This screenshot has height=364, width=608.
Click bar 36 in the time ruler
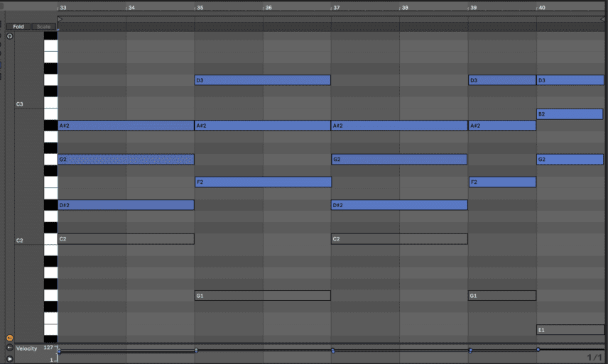tap(268, 8)
